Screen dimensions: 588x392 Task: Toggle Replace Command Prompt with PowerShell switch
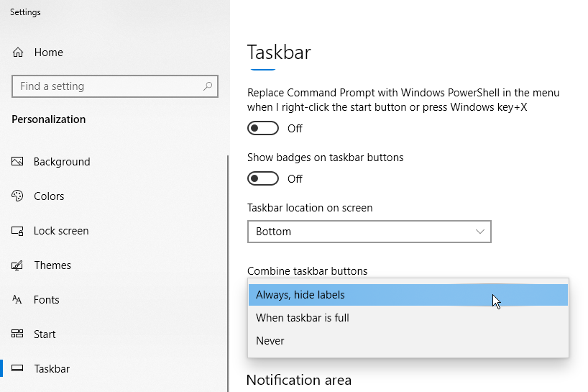[x=263, y=128]
